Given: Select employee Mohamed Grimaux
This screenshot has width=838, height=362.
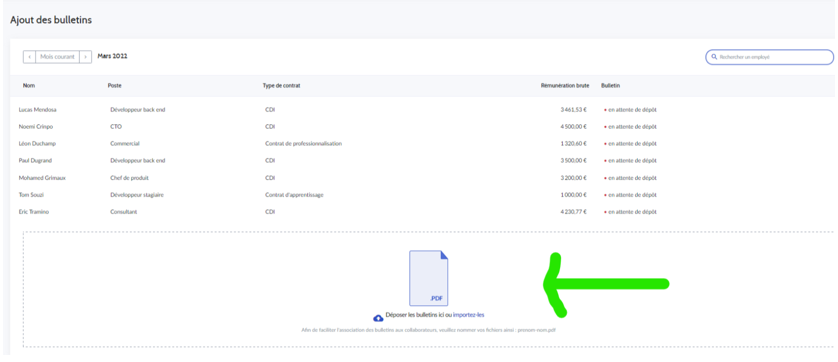Looking at the screenshot, I should 42,178.
